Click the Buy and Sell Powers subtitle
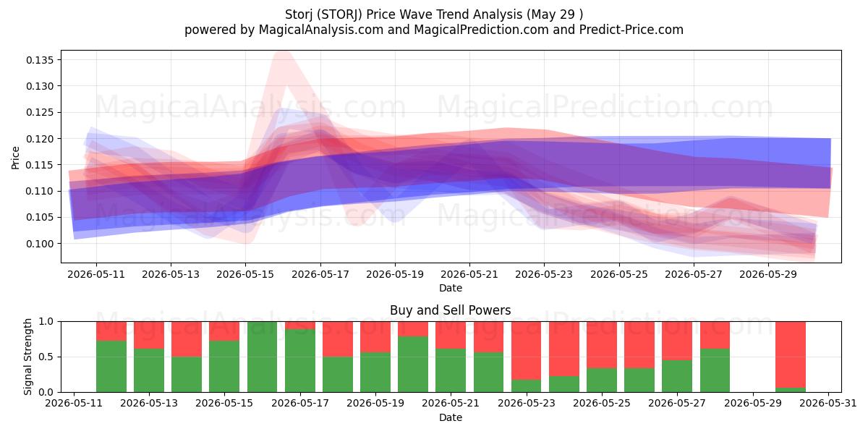The image size is (868, 434). 450,310
